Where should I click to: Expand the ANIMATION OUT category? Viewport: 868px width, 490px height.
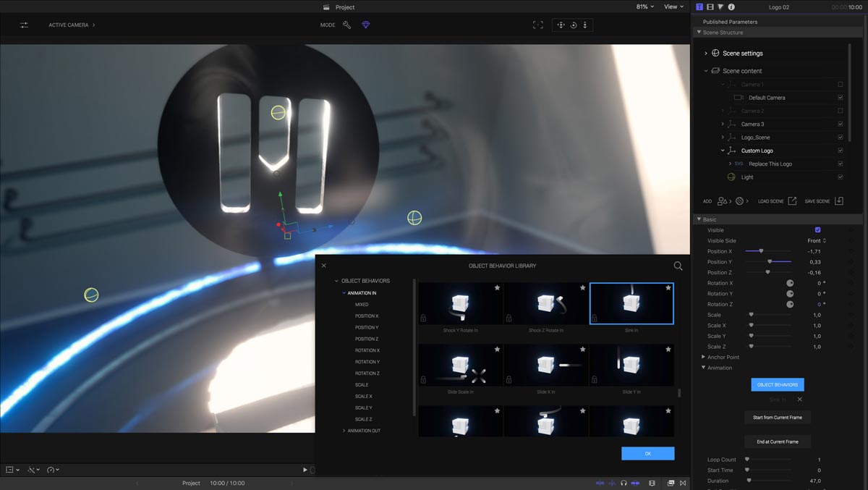pyautogui.click(x=344, y=431)
